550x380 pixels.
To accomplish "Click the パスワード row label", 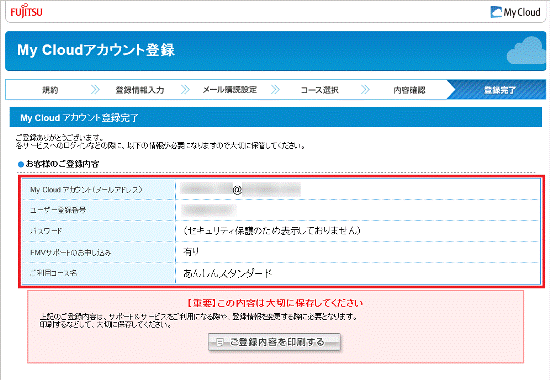I will click(46, 231).
